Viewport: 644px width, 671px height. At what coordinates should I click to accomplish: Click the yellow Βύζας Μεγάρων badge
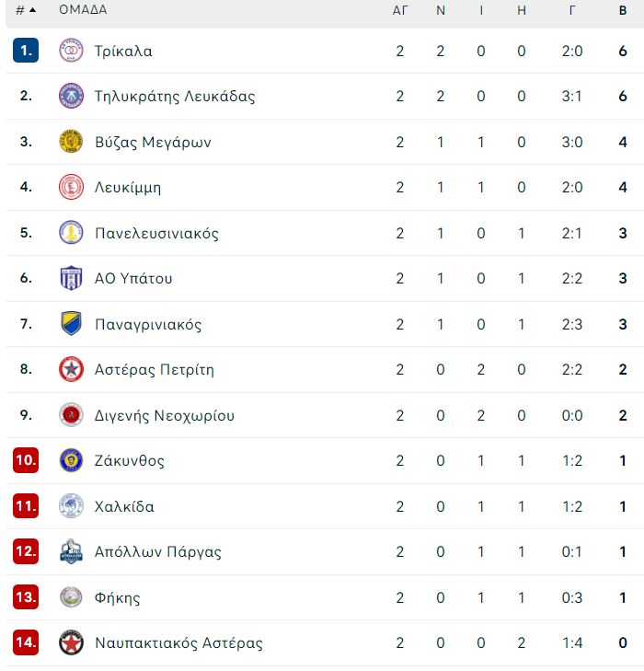71,141
